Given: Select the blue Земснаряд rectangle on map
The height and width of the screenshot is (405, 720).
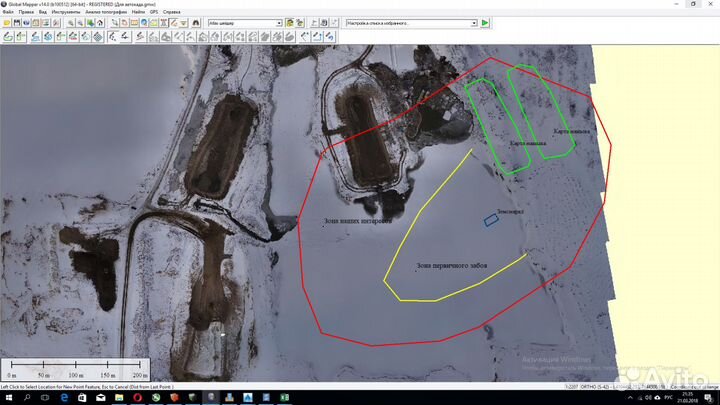Looking at the screenshot, I should pyautogui.click(x=491, y=220).
